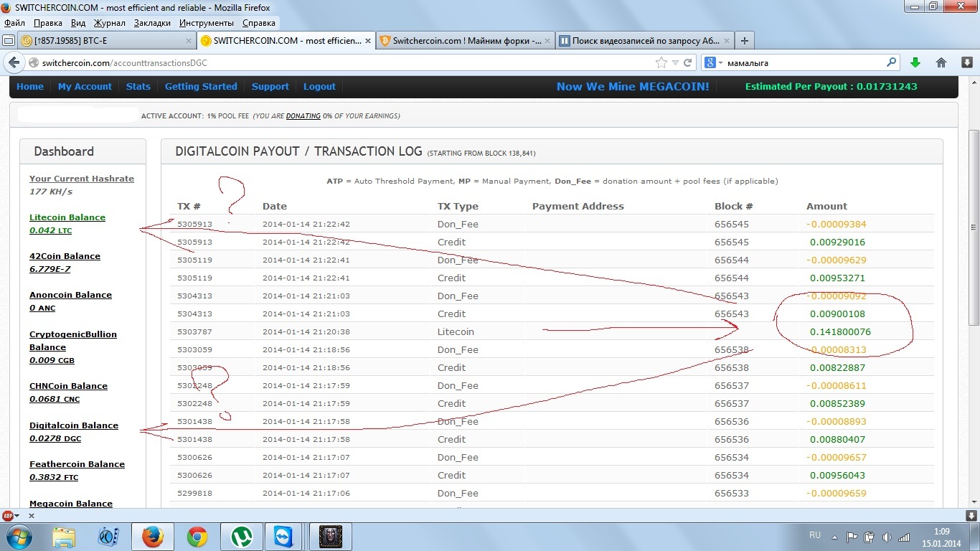Go to Firefox home page icon
980x551 pixels.
point(941,62)
